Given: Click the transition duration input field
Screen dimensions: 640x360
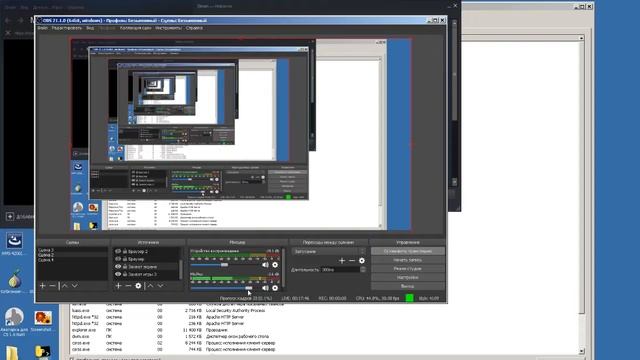Looking at the screenshot, I should point(340,270).
